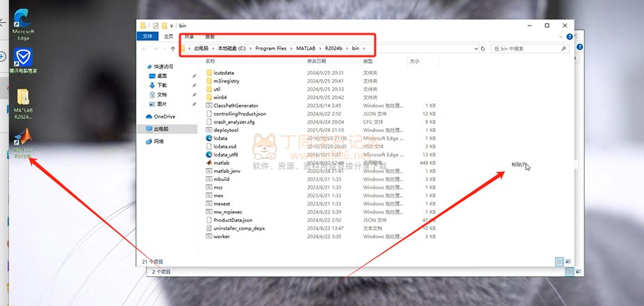The height and width of the screenshot is (306, 644).
Task: Select matlab_jenv file name
Action: click(x=227, y=171)
